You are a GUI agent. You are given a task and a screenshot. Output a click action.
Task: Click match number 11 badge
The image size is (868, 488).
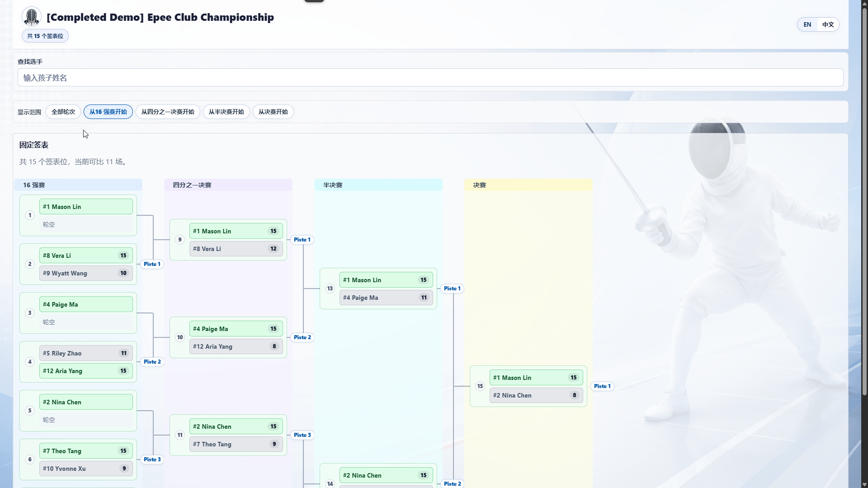pos(180,435)
